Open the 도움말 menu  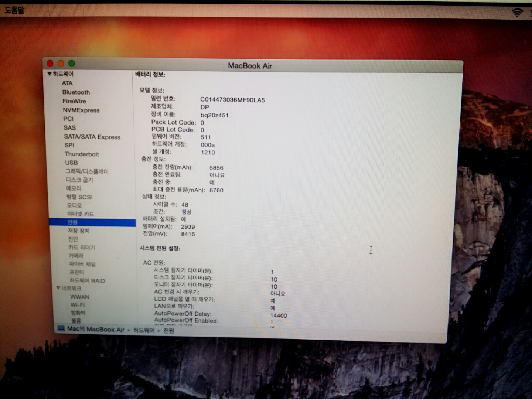pos(14,10)
